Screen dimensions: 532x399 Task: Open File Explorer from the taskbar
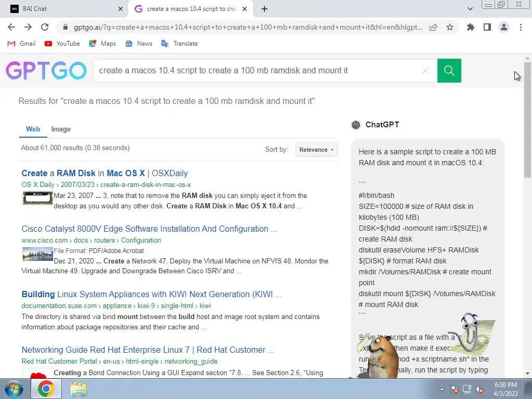pyautogui.click(x=78, y=389)
